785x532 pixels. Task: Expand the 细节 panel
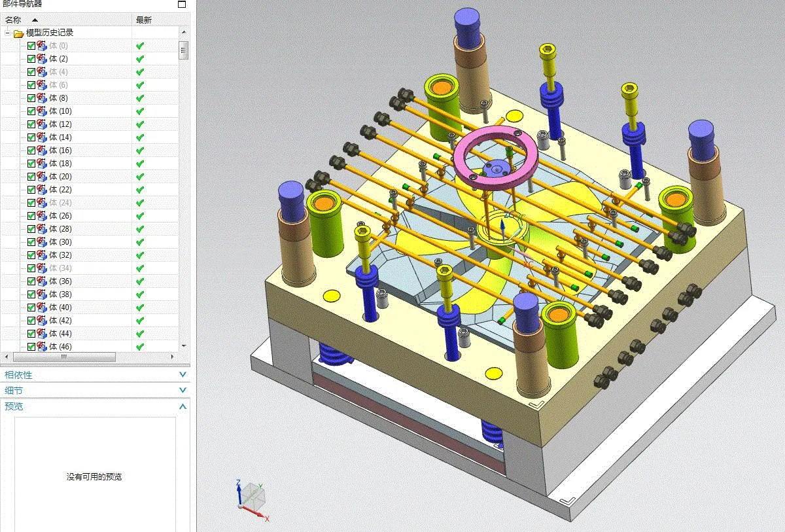tap(182, 390)
